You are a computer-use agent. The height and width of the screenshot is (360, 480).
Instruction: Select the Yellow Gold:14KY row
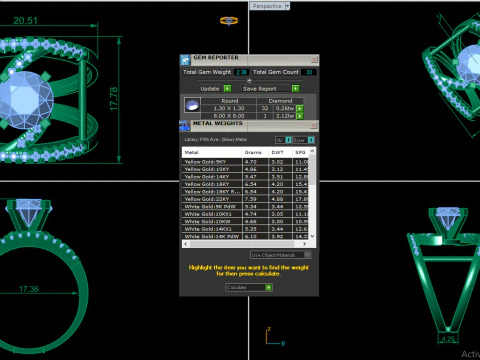pos(245,177)
